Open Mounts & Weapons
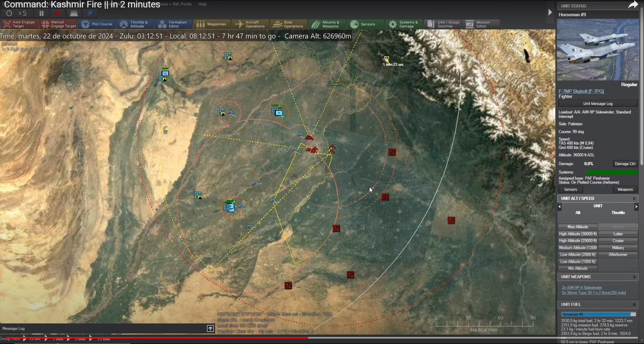Screen dimensions: 644x344 (327, 24)
